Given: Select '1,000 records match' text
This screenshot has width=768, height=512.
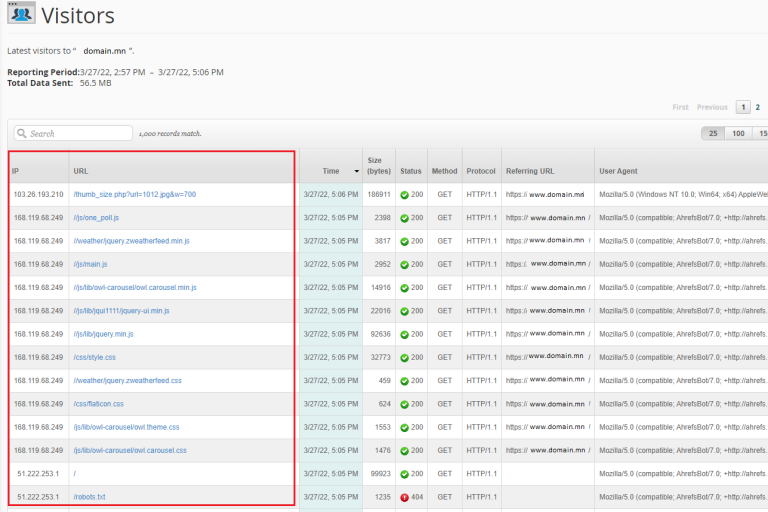Looking at the screenshot, I should pos(170,133).
